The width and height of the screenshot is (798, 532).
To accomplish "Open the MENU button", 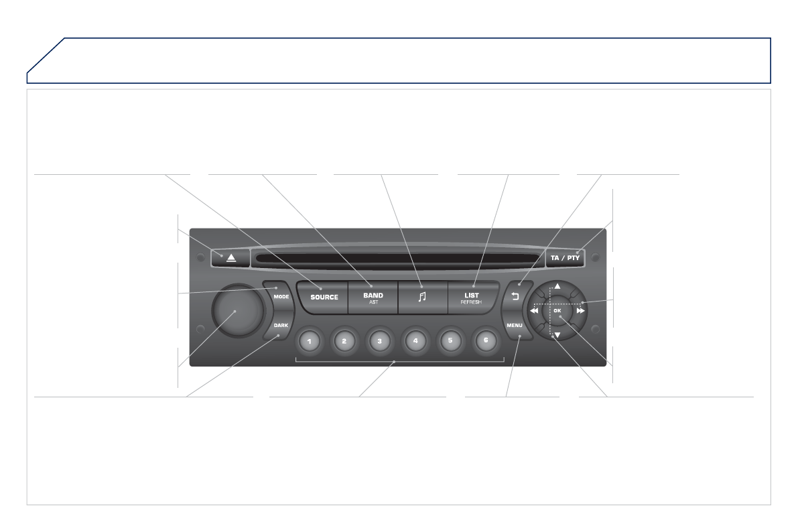I will [x=515, y=326].
